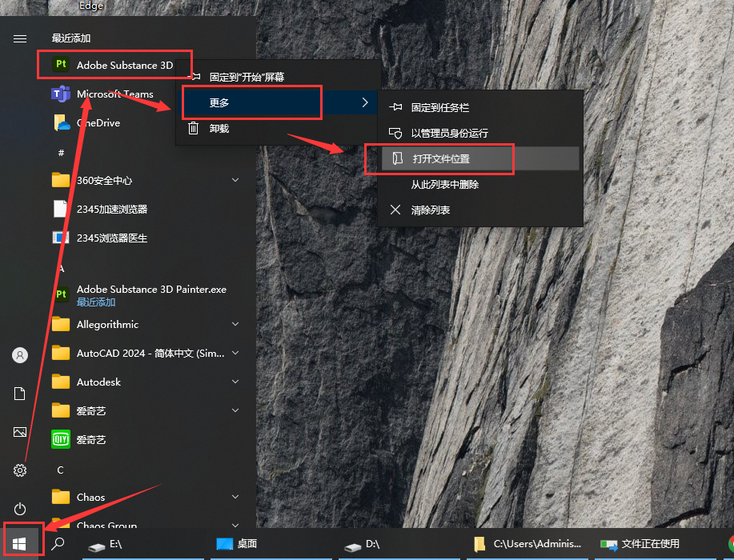Viewport: 734px width, 560px height.
Task: Choose 以管理员身份运行 in submenu
Action: [x=480, y=134]
